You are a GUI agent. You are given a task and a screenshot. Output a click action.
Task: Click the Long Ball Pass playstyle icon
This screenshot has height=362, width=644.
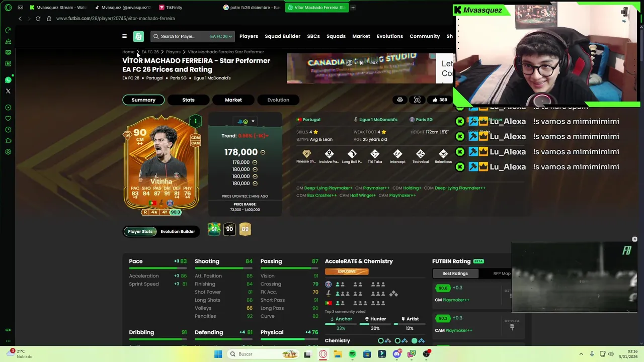pos(352,154)
